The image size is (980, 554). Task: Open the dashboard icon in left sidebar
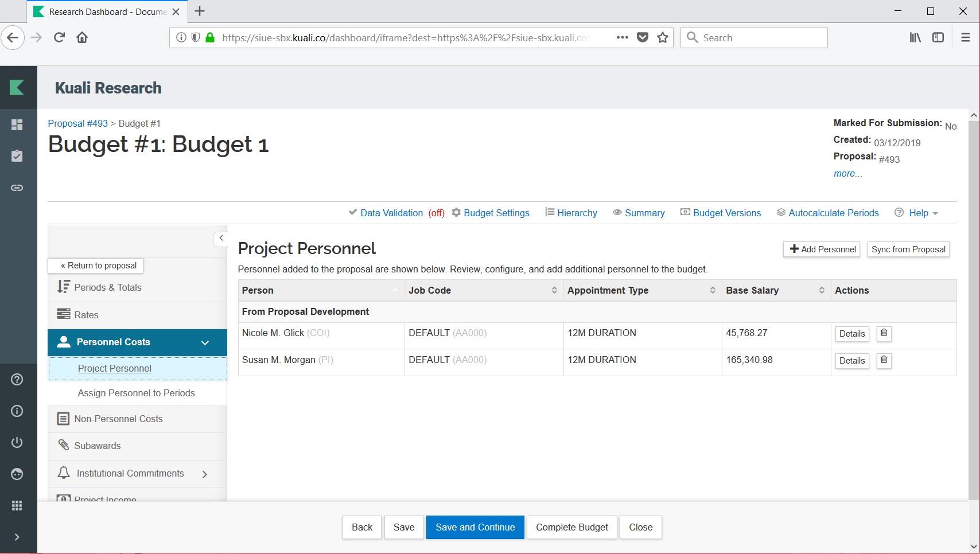(x=17, y=124)
